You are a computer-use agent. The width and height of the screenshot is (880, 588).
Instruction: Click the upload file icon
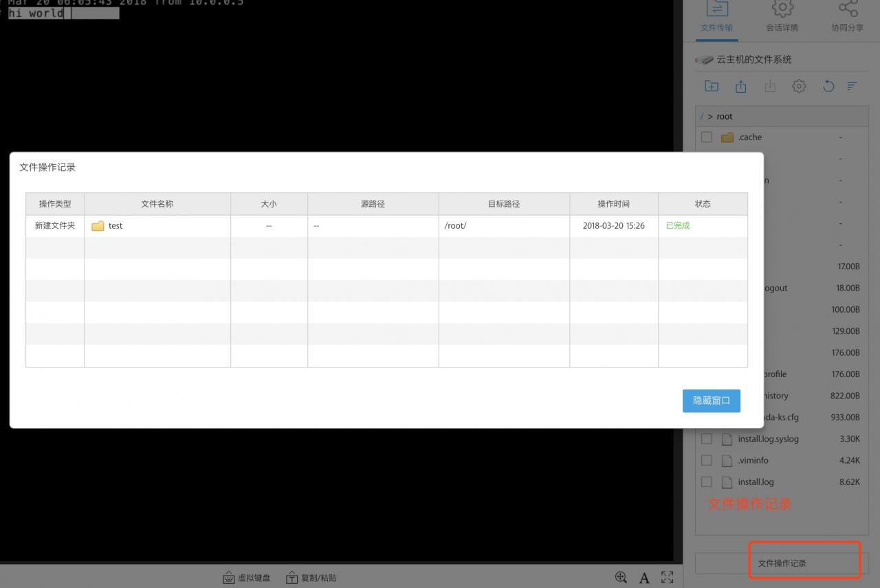click(x=740, y=87)
